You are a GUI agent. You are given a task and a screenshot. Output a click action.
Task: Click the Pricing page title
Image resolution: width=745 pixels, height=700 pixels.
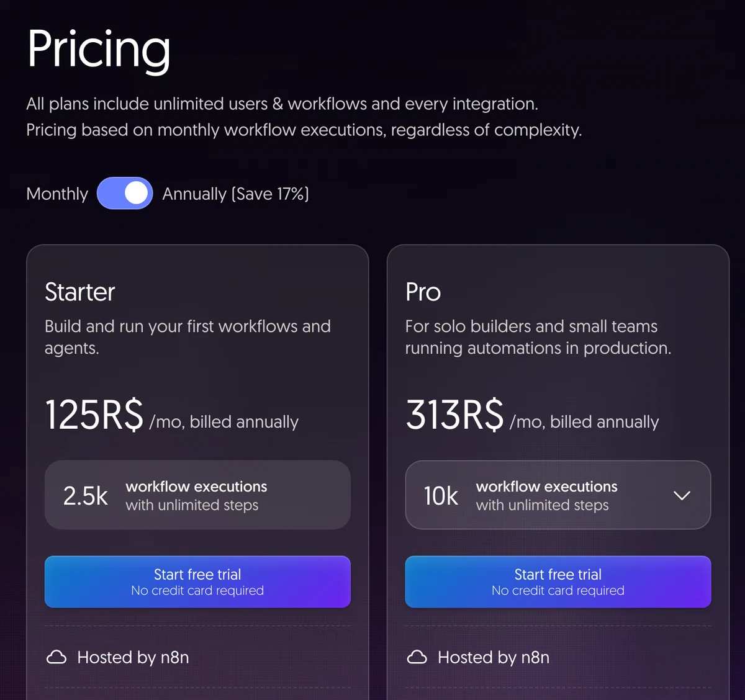coord(99,50)
